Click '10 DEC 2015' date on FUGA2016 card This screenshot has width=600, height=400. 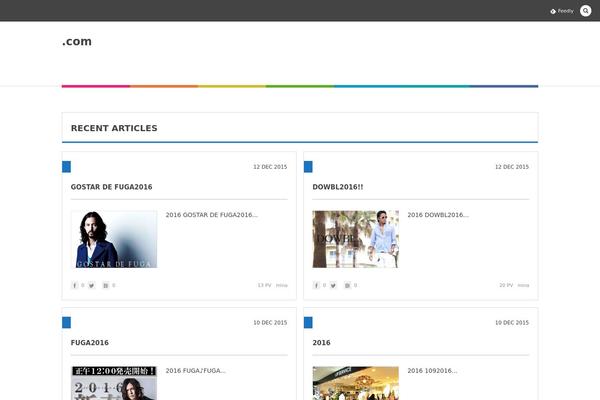click(x=270, y=323)
